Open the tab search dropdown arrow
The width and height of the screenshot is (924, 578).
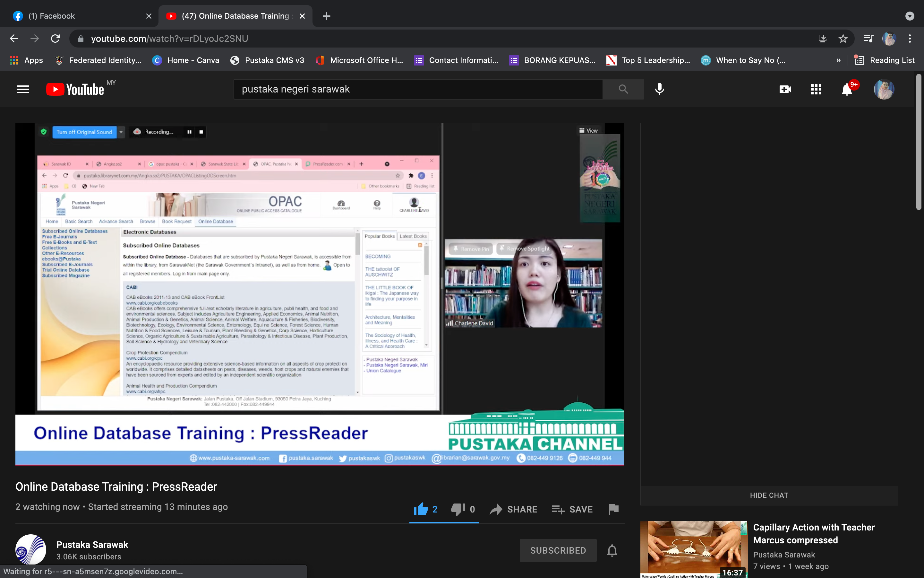[x=910, y=16]
